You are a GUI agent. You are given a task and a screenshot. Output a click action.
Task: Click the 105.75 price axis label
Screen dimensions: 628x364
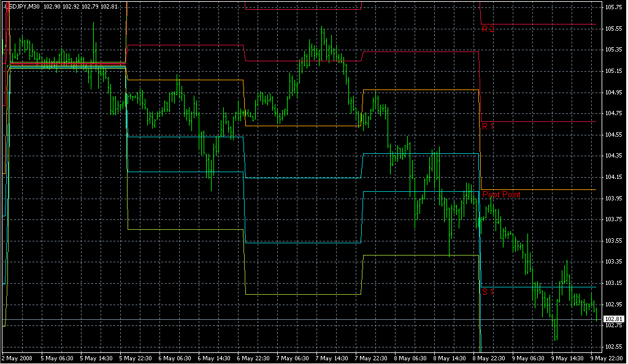pos(613,7)
